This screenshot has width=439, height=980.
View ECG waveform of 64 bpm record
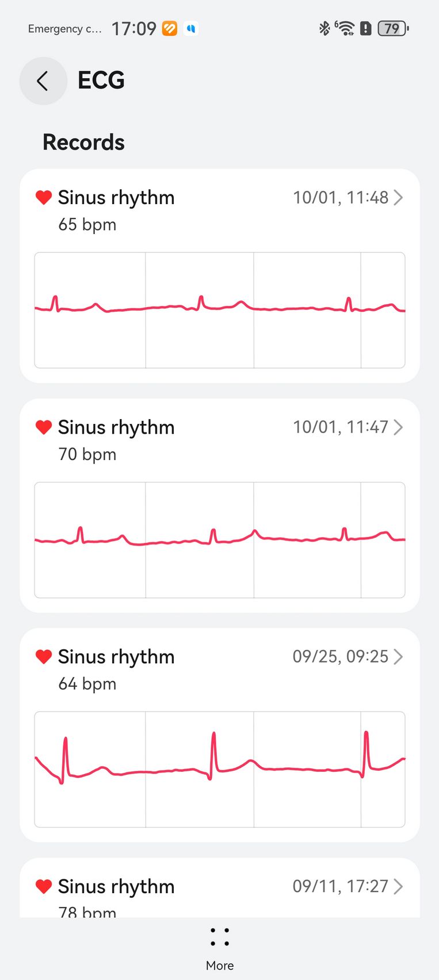pyautogui.click(x=220, y=770)
